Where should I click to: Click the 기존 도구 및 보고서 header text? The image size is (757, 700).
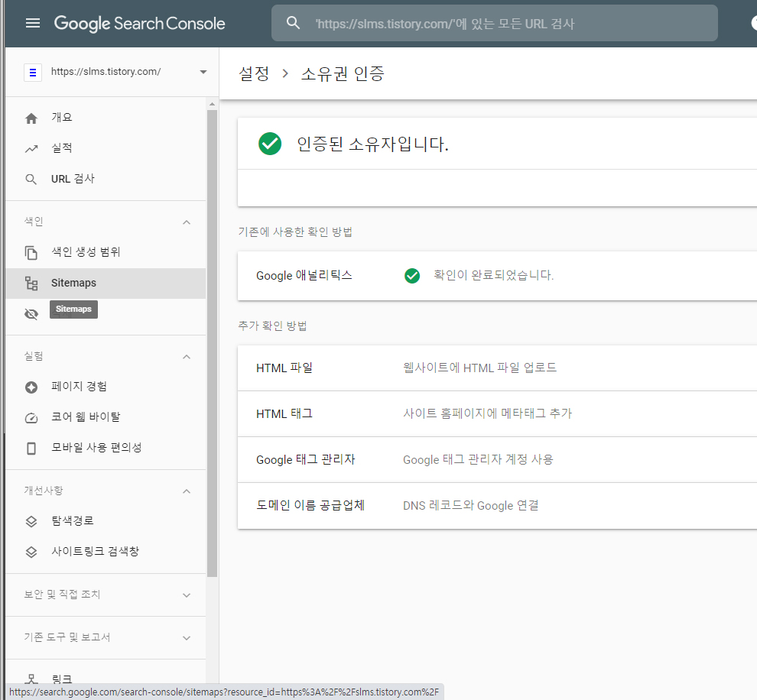pyautogui.click(x=67, y=637)
